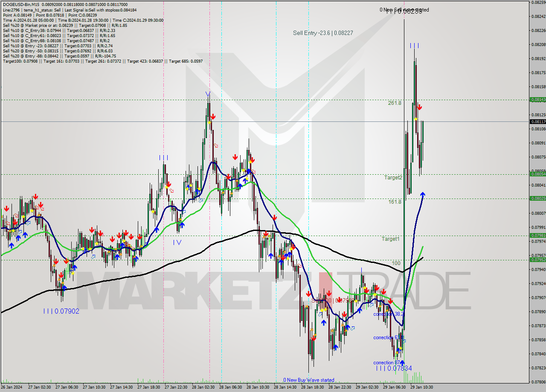The height and width of the screenshot is (392, 546).
Task: Select the '27 Jan 18:30' time axis label
Action: pos(148,387)
